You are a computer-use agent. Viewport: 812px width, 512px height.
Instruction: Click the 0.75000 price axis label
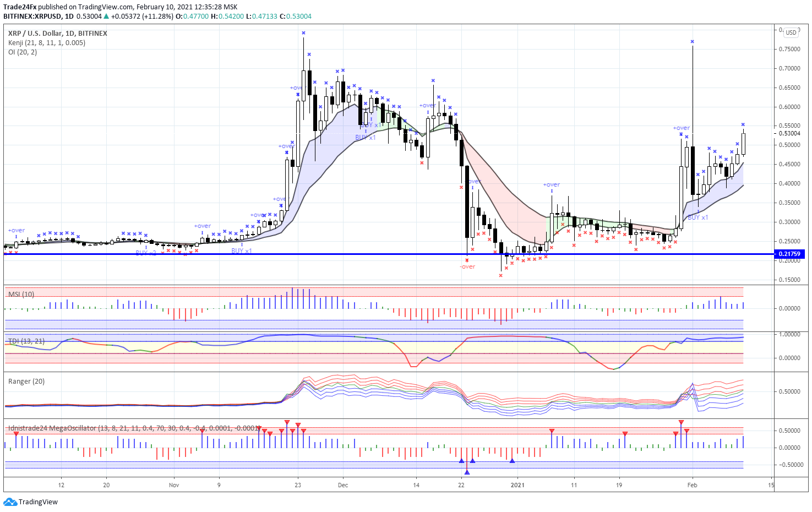(x=790, y=49)
